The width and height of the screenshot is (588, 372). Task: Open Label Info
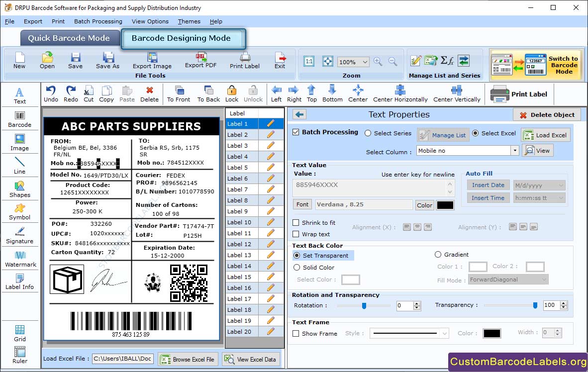19,281
